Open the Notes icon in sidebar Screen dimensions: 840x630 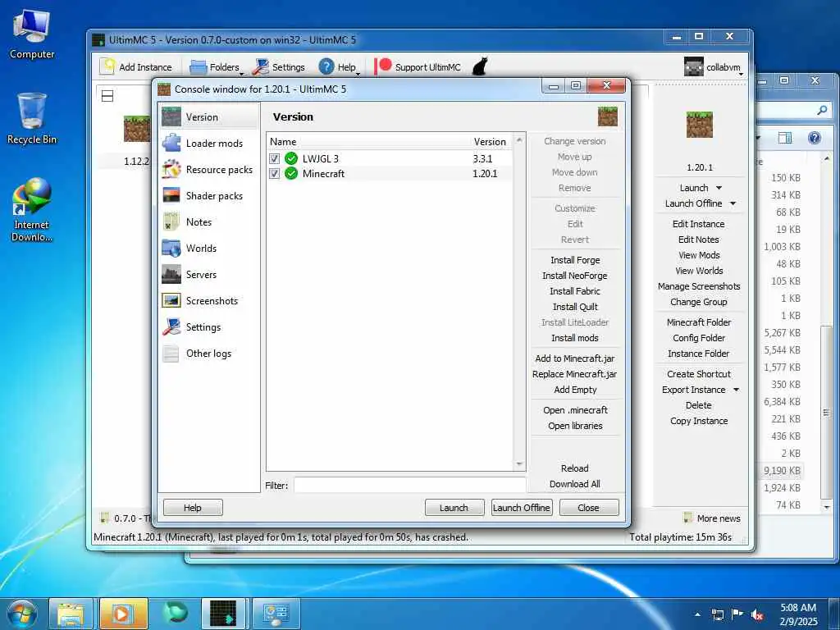(171, 221)
